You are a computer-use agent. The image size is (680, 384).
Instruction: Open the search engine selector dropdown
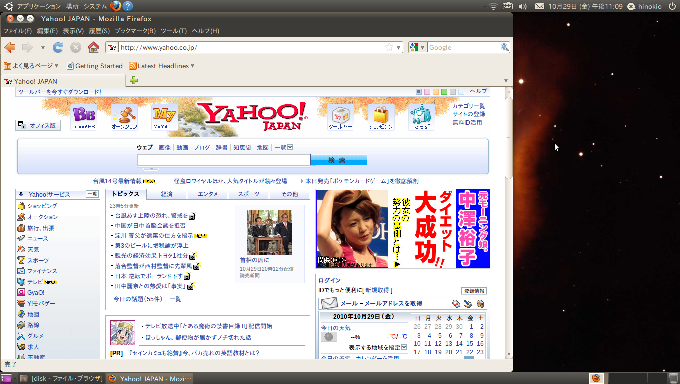pos(417,47)
